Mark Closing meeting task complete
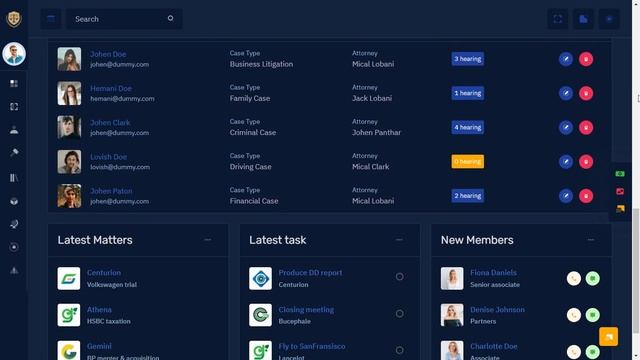 400,313
